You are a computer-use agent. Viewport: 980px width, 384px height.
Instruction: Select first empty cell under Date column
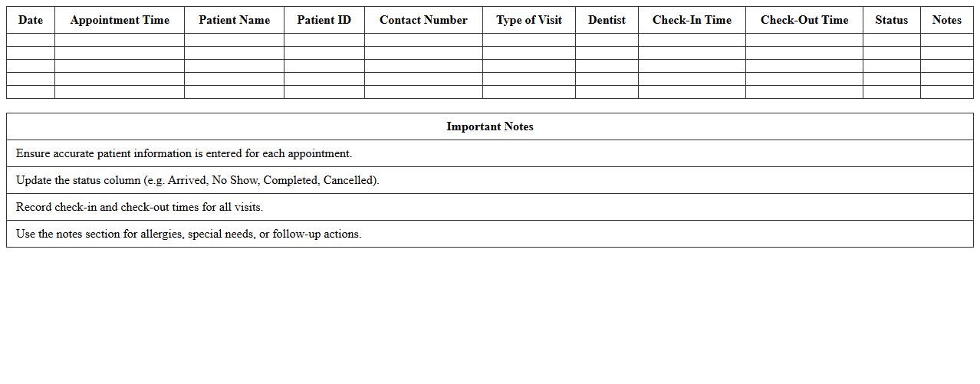point(31,40)
